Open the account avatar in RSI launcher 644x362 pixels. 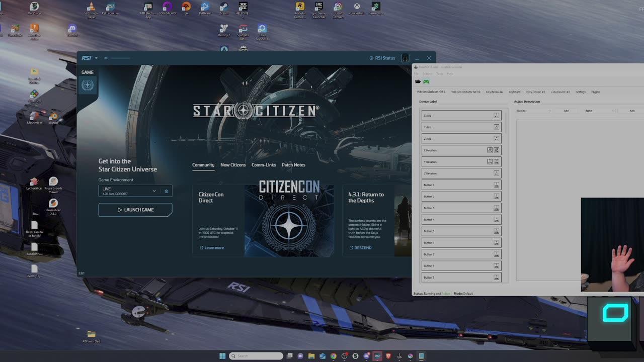[405, 58]
